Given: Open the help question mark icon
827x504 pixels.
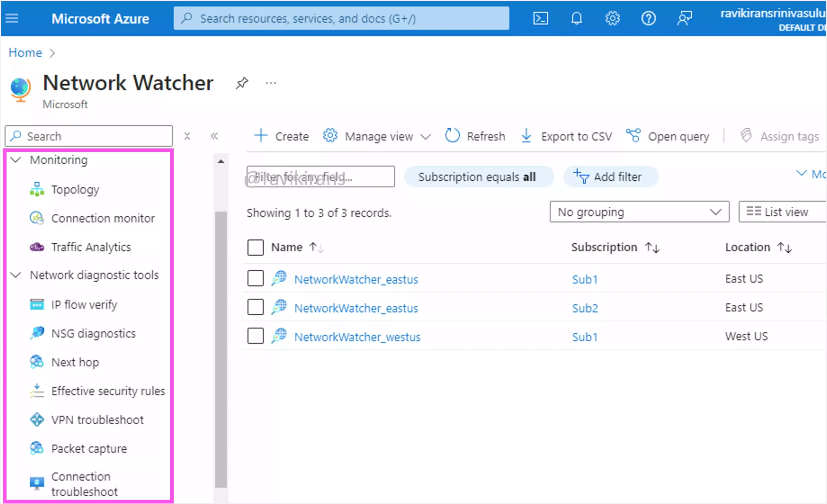Looking at the screenshot, I should [648, 18].
